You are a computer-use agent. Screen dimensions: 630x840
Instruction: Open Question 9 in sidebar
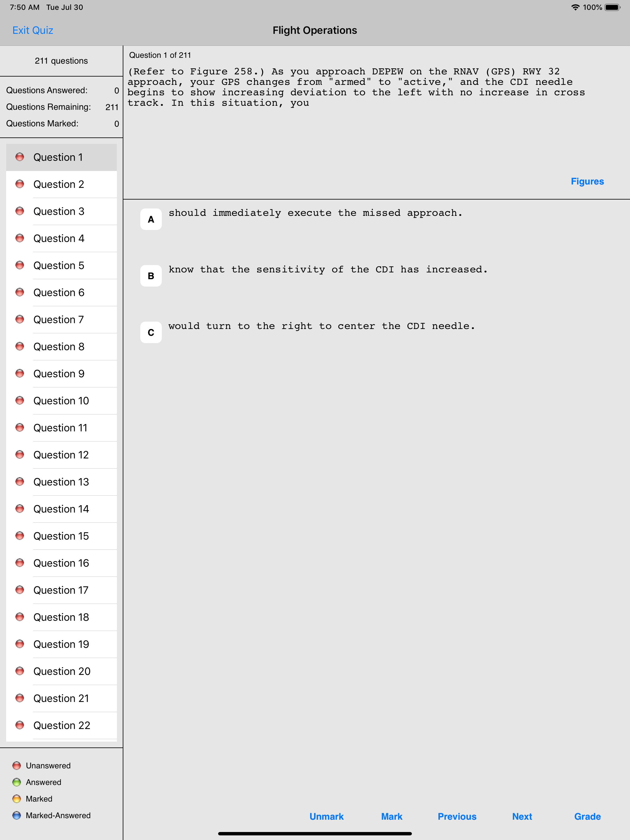pos(61,374)
